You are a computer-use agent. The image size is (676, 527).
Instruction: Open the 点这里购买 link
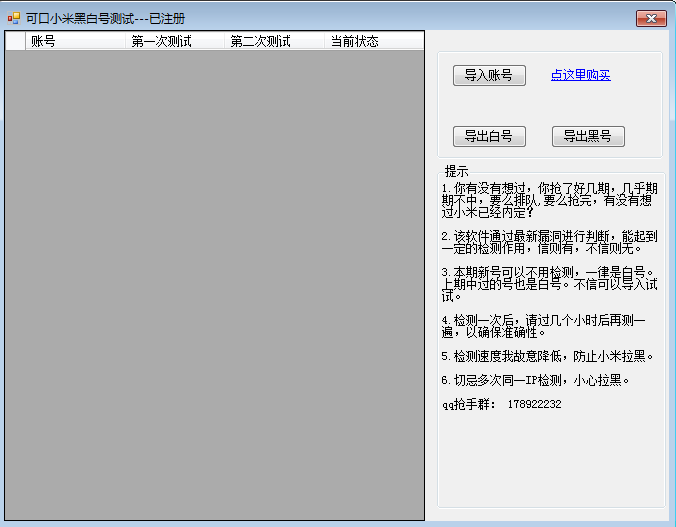(580, 75)
